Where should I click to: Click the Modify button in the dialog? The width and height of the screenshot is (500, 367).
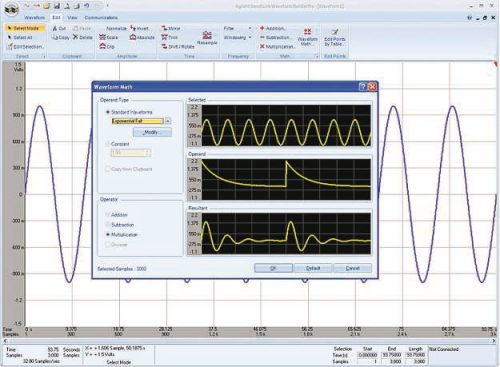[152, 132]
